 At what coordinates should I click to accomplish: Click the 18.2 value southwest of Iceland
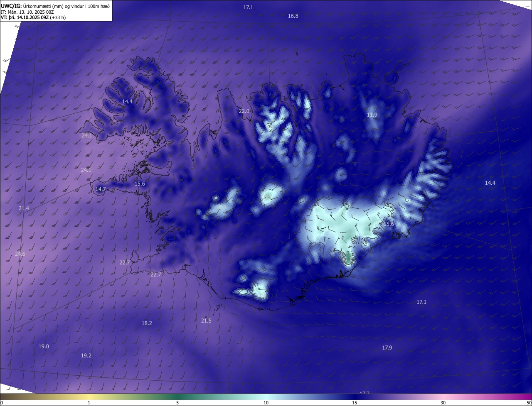point(147,323)
